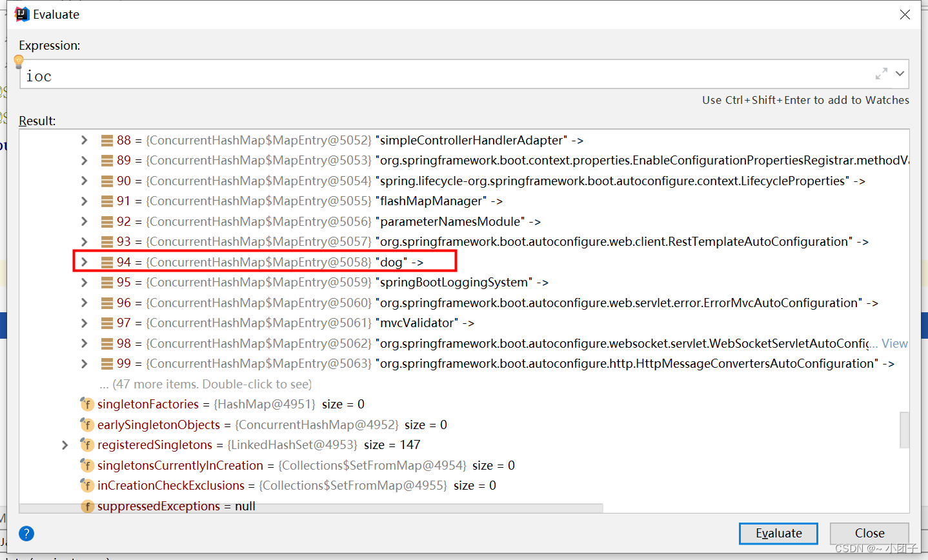Expand the registeredSingletons field
Screen dimensions: 928x560
pos(65,445)
